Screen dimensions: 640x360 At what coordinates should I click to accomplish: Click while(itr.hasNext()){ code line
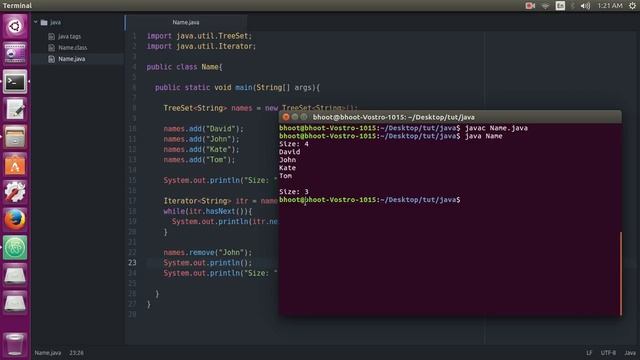click(x=208, y=211)
